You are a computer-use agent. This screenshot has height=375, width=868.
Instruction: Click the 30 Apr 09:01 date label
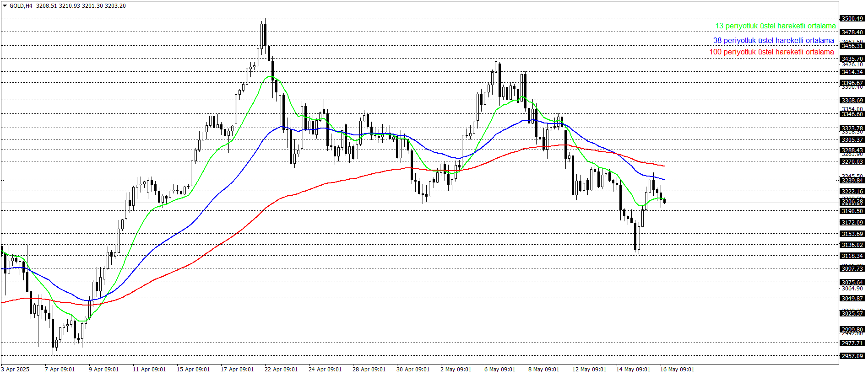[x=413, y=370]
